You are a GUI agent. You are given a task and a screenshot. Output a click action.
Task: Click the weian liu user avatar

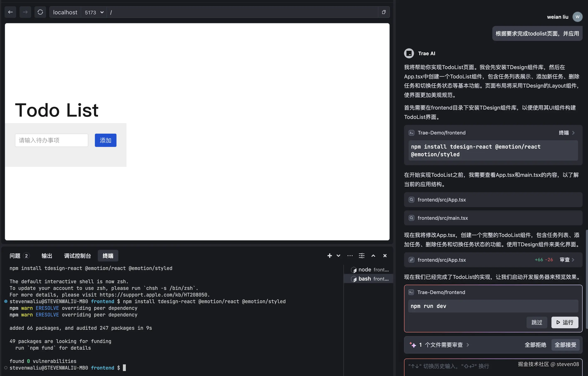tap(577, 17)
